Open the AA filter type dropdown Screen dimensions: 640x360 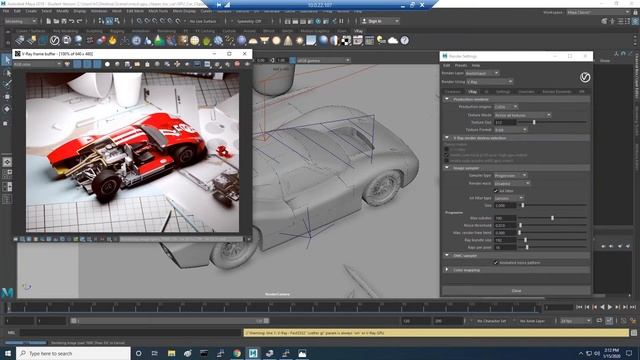[509, 198]
